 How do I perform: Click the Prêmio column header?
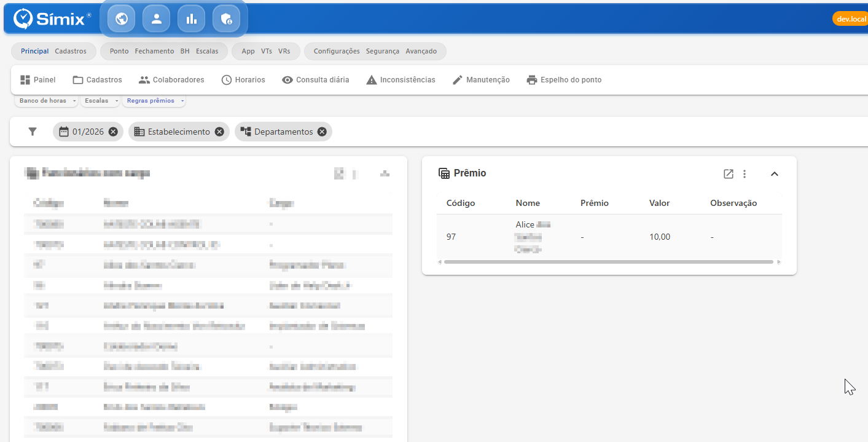point(595,203)
